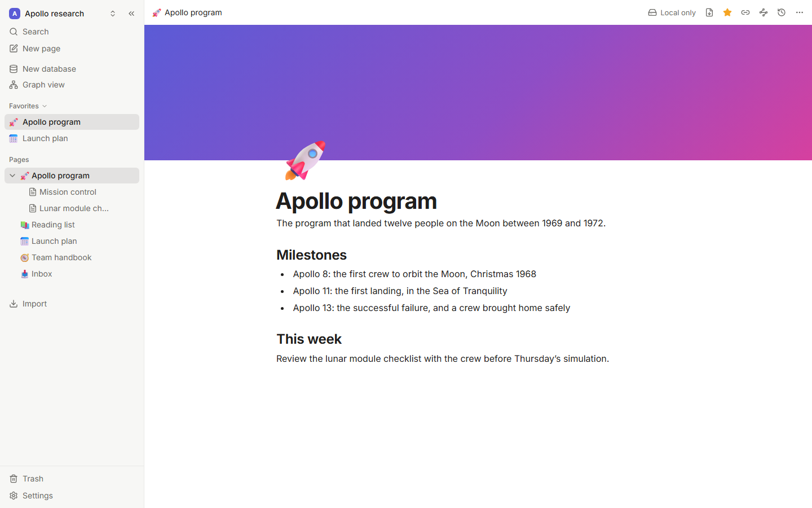Image resolution: width=812 pixels, height=508 pixels.
Task: Click the large Apollo program page title
Action: click(356, 201)
